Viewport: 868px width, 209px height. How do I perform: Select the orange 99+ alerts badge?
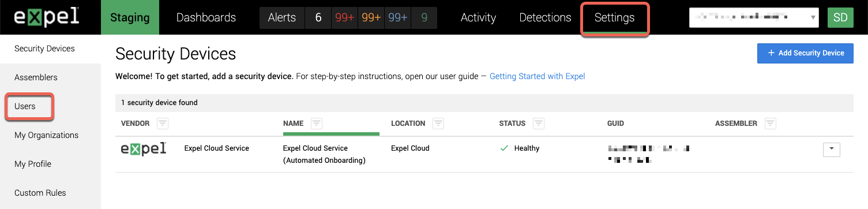pyautogui.click(x=371, y=17)
